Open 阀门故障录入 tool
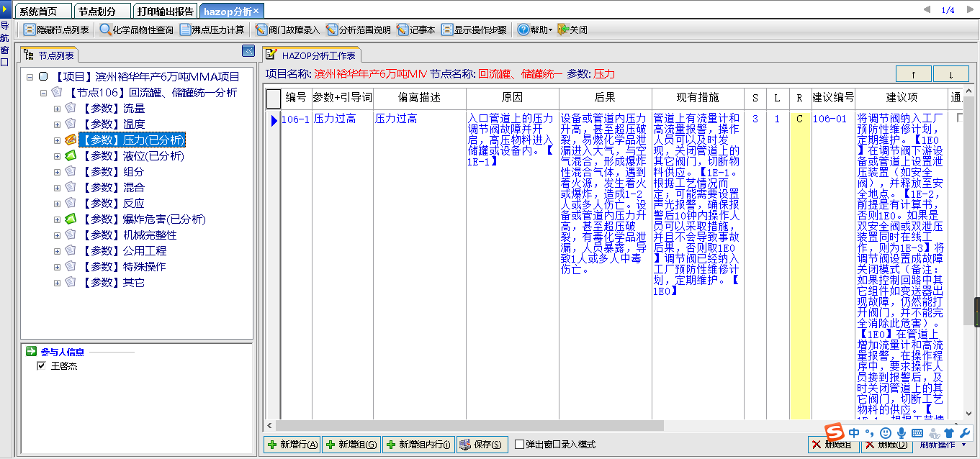The height and width of the screenshot is (459, 980). (287, 30)
